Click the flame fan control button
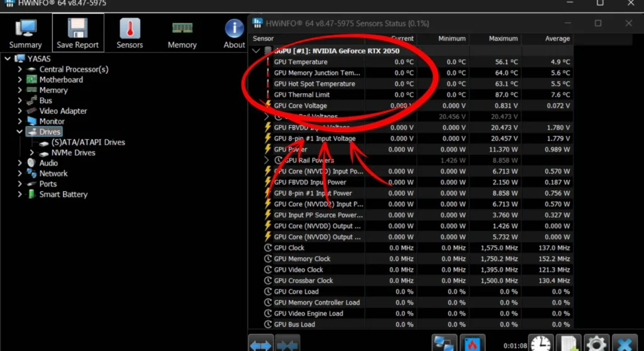644x351 pixels. 472,343
